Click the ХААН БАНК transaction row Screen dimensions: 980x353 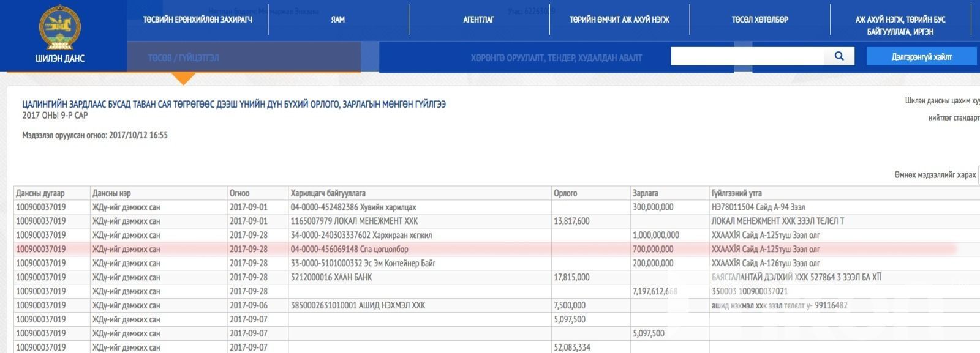[331, 277]
